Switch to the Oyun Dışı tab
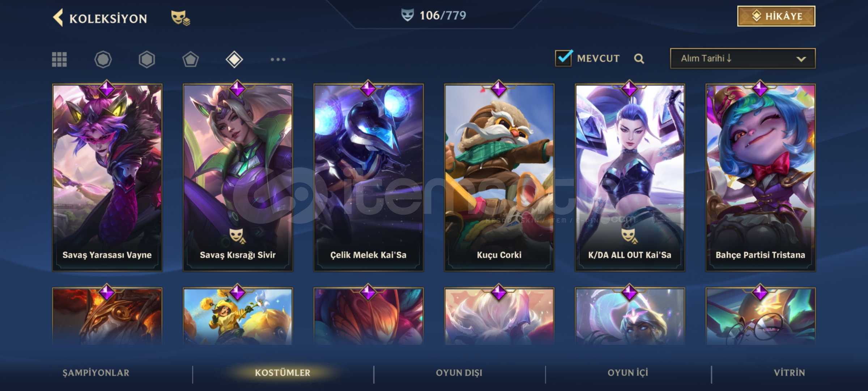The width and height of the screenshot is (868, 391). tap(459, 373)
